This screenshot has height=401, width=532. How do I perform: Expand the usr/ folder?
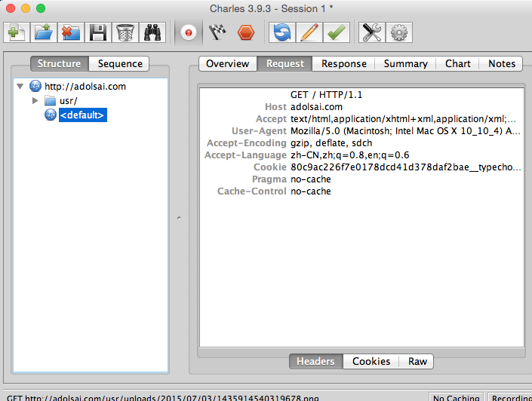coord(35,101)
